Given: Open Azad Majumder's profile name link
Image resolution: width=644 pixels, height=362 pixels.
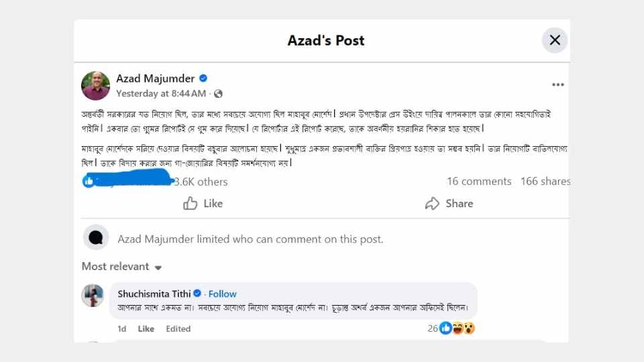Looking at the screenshot, I should pyautogui.click(x=156, y=78).
